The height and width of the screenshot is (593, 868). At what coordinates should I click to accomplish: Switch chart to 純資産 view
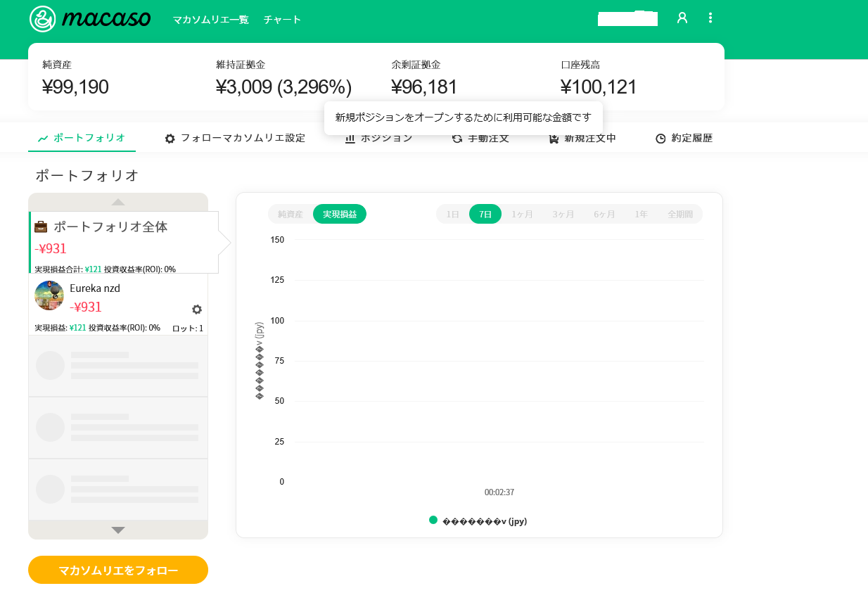(291, 214)
